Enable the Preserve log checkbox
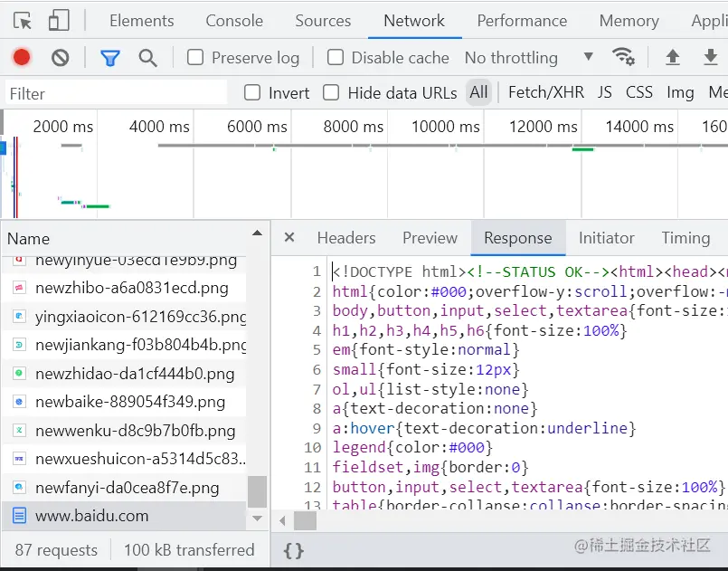 pyautogui.click(x=195, y=58)
